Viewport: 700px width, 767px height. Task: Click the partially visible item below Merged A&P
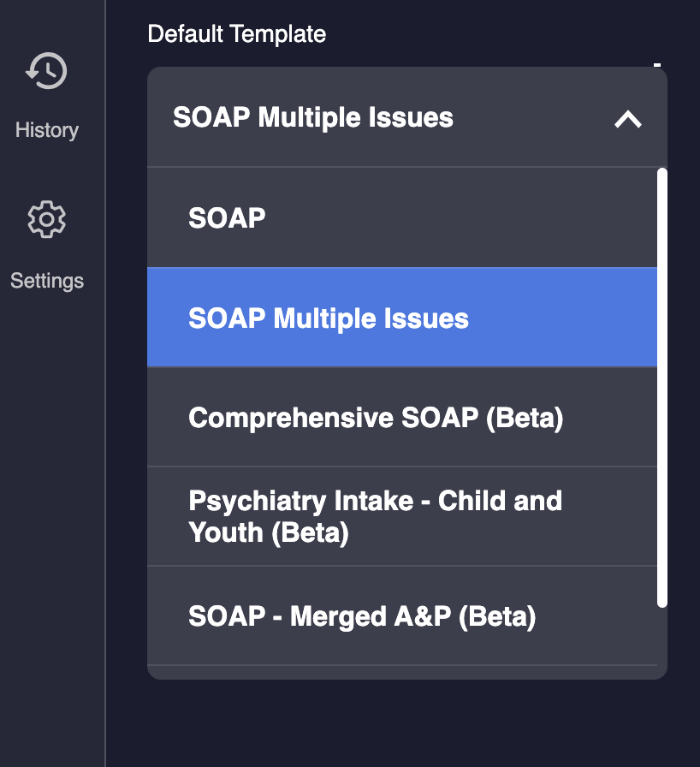click(x=402, y=672)
